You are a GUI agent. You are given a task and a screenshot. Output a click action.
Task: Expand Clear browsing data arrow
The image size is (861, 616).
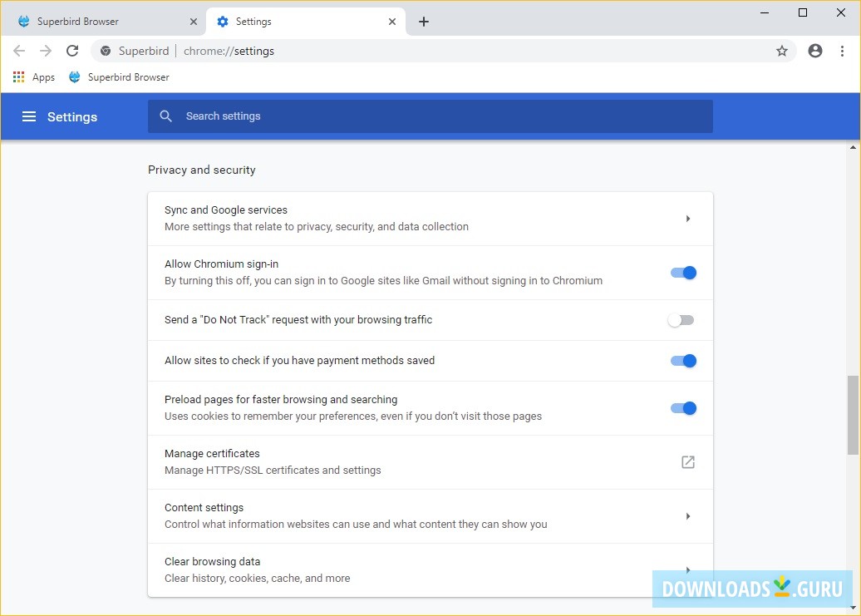click(x=688, y=570)
